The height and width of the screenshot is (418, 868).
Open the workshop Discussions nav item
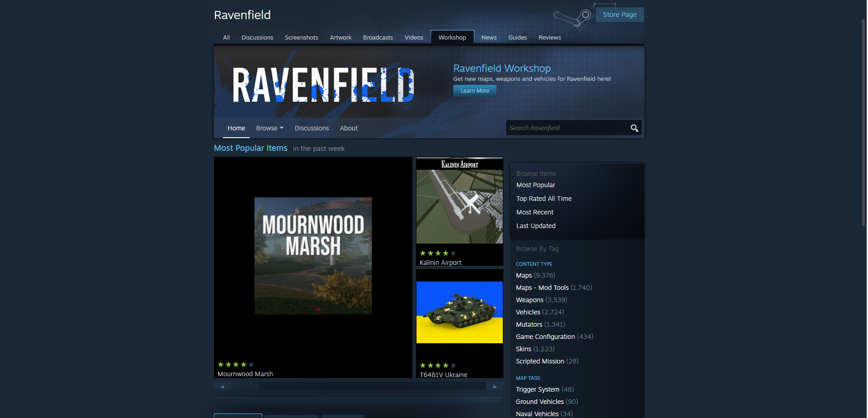312,128
